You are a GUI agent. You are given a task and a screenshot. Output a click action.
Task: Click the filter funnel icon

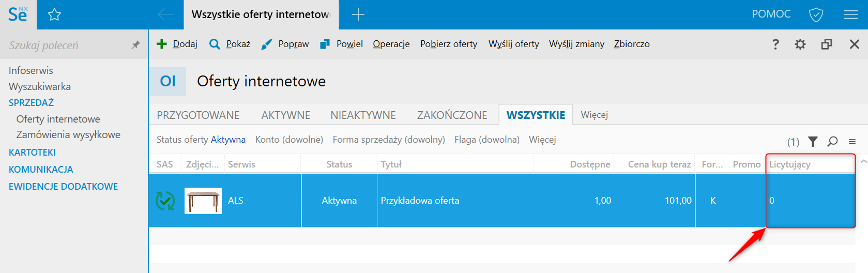point(813,141)
